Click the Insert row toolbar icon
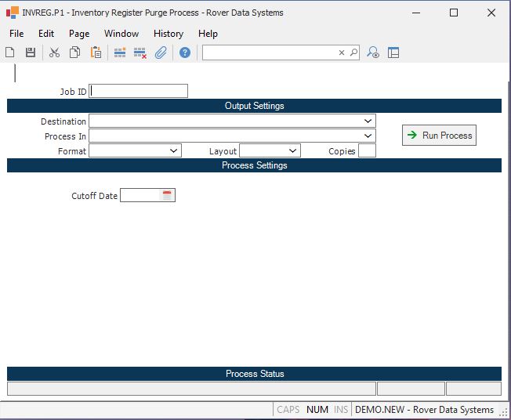This screenshot has height=420, width=511. click(x=120, y=52)
